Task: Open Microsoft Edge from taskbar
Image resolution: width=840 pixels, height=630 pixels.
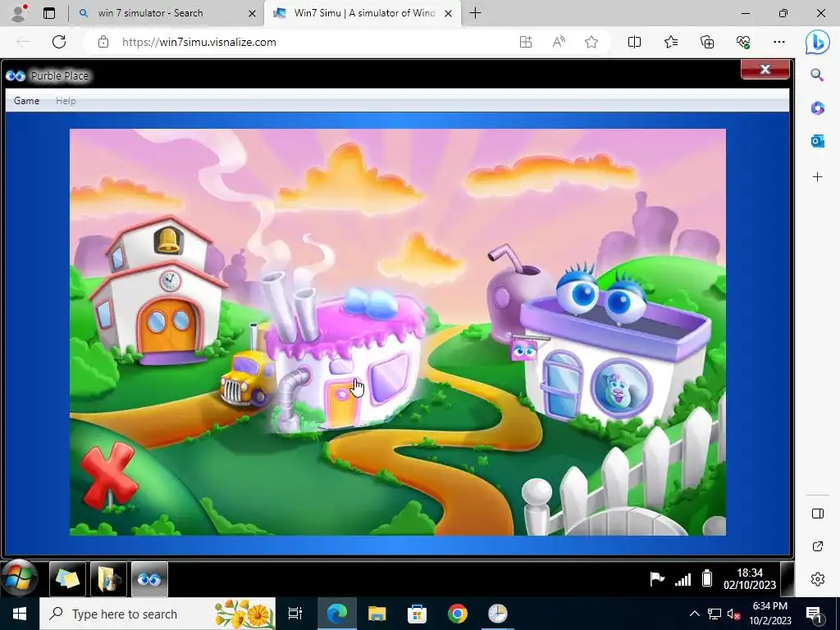Action: click(x=337, y=614)
